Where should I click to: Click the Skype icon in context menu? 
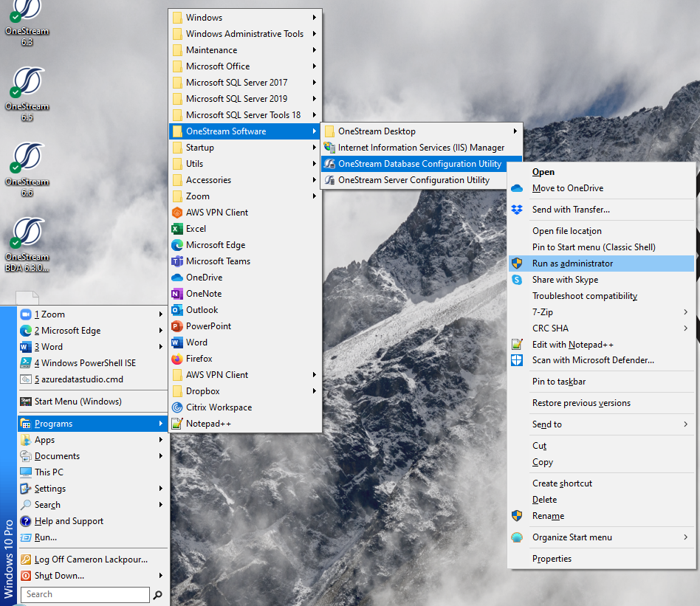coord(517,280)
